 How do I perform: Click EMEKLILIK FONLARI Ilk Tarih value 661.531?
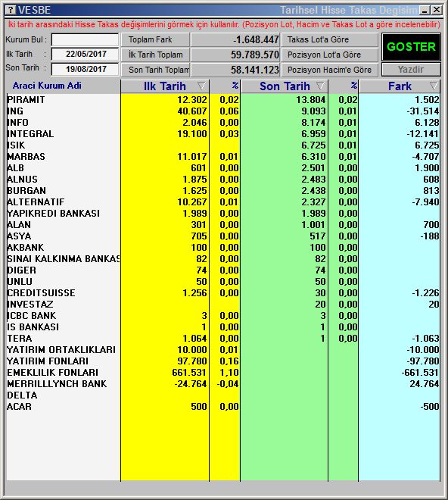pyautogui.click(x=189, y=373)
